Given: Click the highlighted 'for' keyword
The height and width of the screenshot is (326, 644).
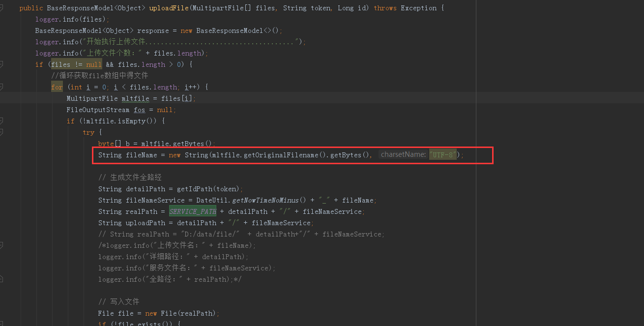Looking at the screenshot, I should point(57,87).
